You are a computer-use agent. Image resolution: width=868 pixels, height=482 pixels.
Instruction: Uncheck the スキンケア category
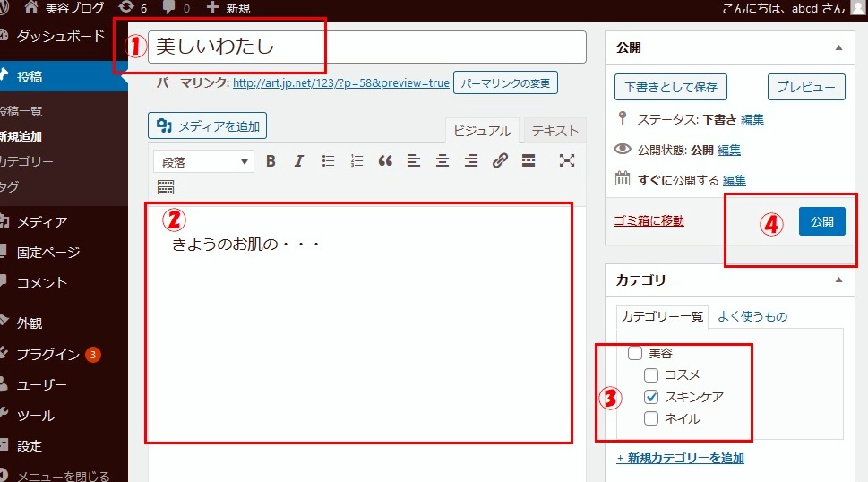pos(651,397)
